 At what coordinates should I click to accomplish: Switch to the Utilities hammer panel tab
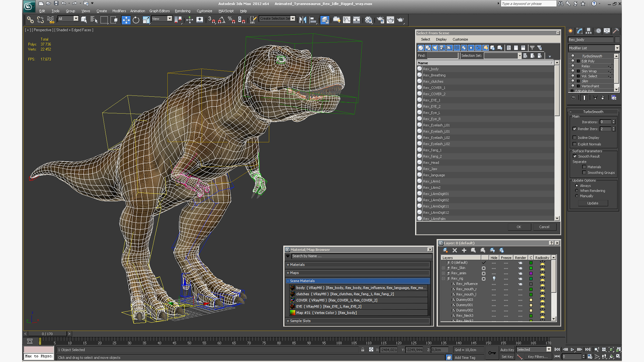coord(616,31)
